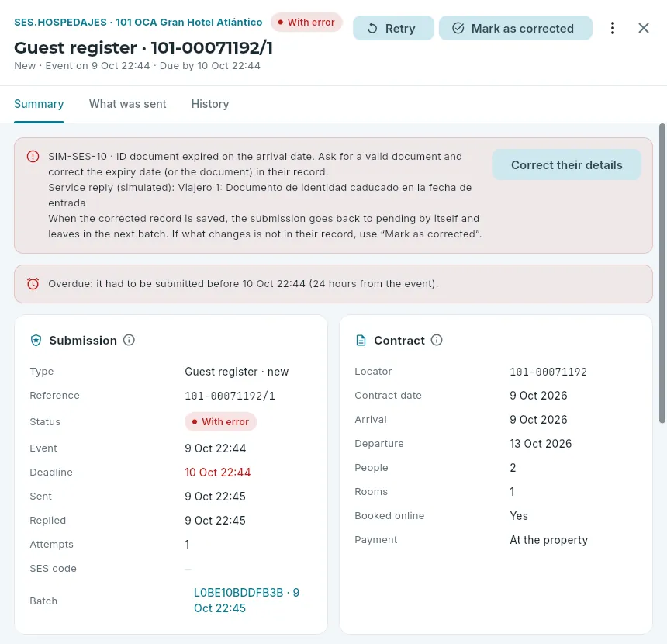Click Correct their details button
Screen dimensions: 667x644
point(566,164)
